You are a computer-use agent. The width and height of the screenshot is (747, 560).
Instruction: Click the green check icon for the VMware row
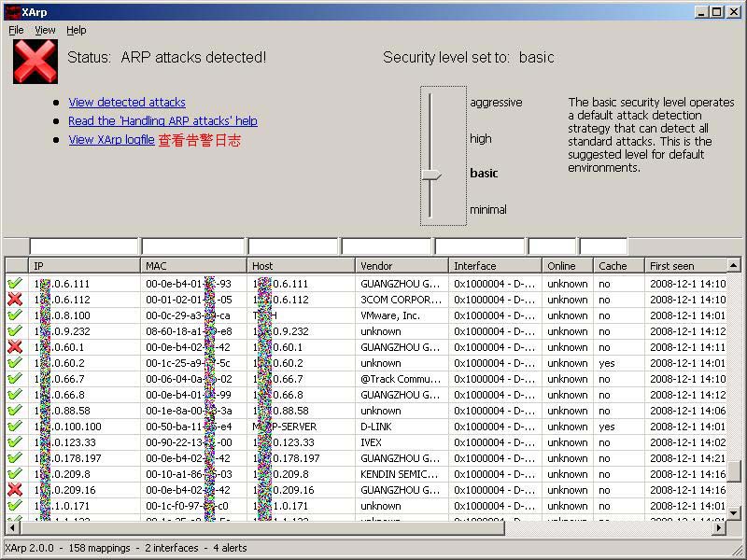pyautogui.click(x=15, y=315)
